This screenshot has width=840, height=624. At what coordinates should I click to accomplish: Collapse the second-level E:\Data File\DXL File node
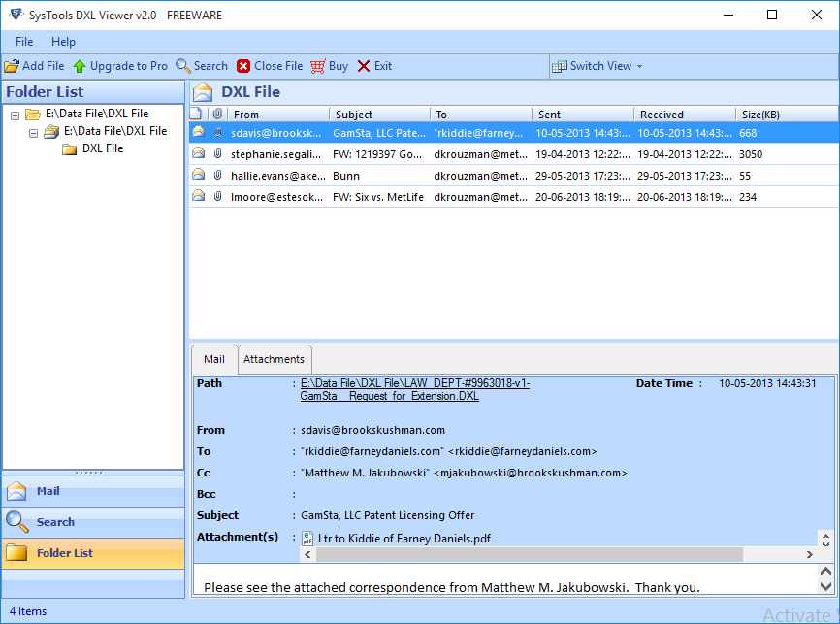click(33, 133)
